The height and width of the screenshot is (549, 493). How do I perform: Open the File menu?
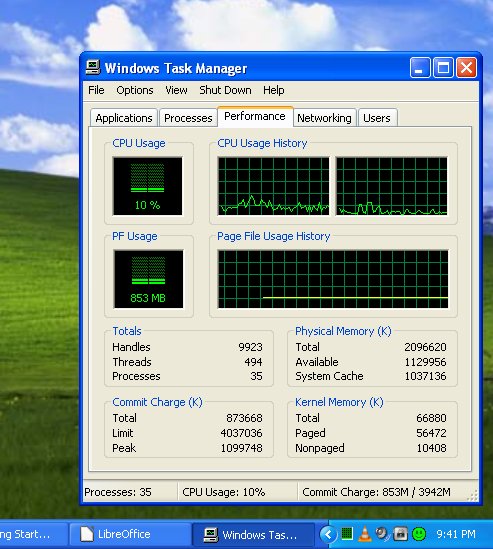(96, 90)
